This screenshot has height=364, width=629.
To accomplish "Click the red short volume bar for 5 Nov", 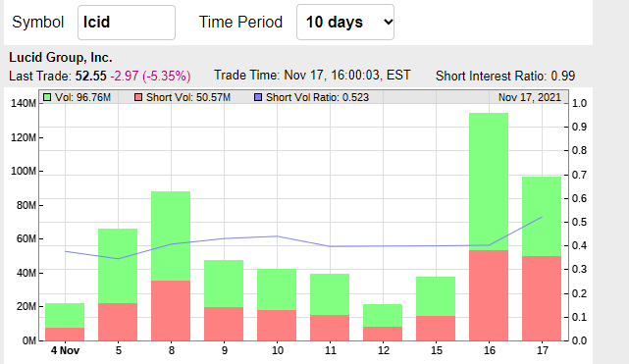I will [x=118, y=322].
